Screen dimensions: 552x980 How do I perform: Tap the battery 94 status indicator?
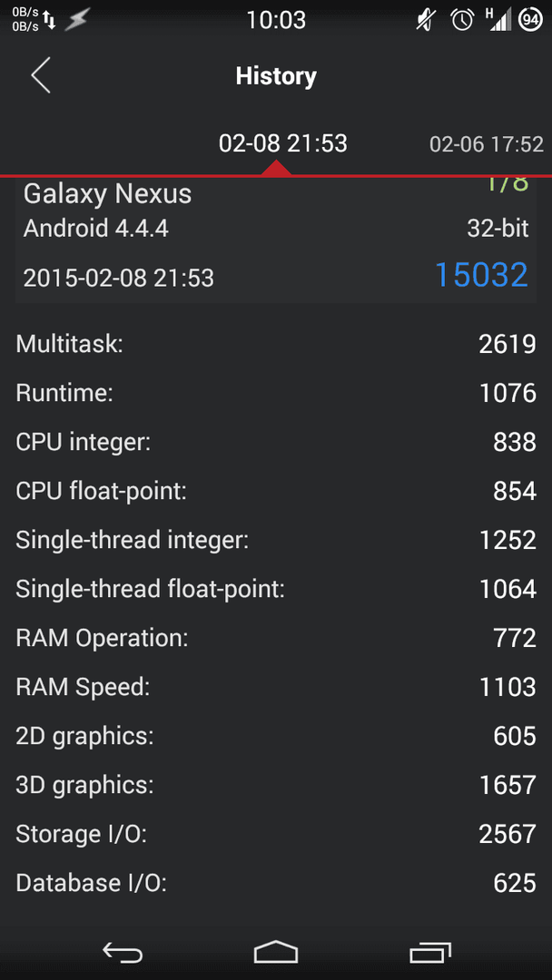[x=531, y=21]
